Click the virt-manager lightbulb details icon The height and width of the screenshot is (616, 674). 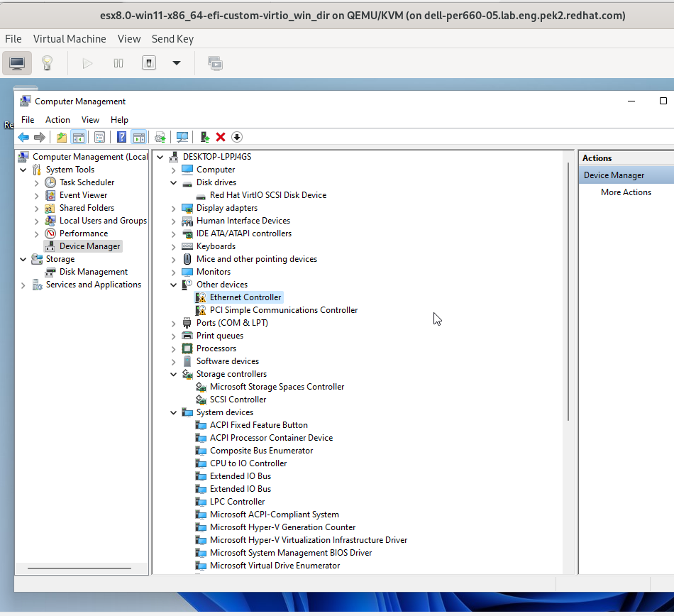[47, 63]
